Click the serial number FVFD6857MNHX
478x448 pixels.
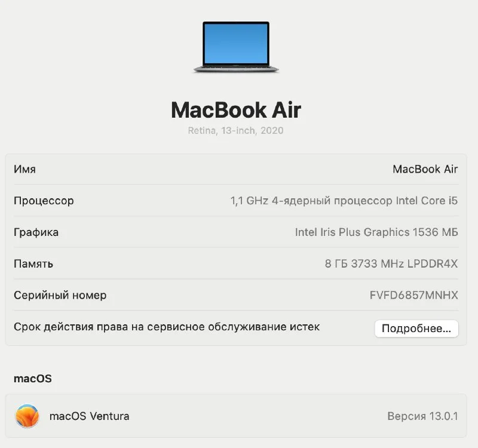coord(413,295)
